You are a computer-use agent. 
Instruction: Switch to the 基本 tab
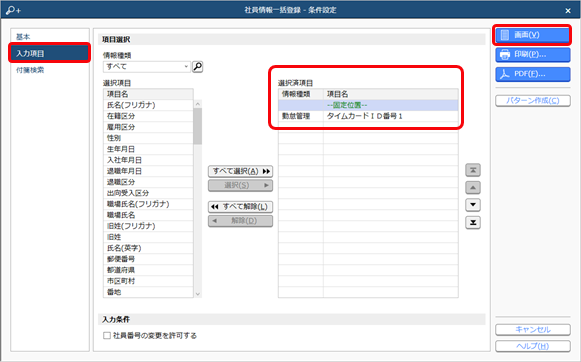coord(23,37)
